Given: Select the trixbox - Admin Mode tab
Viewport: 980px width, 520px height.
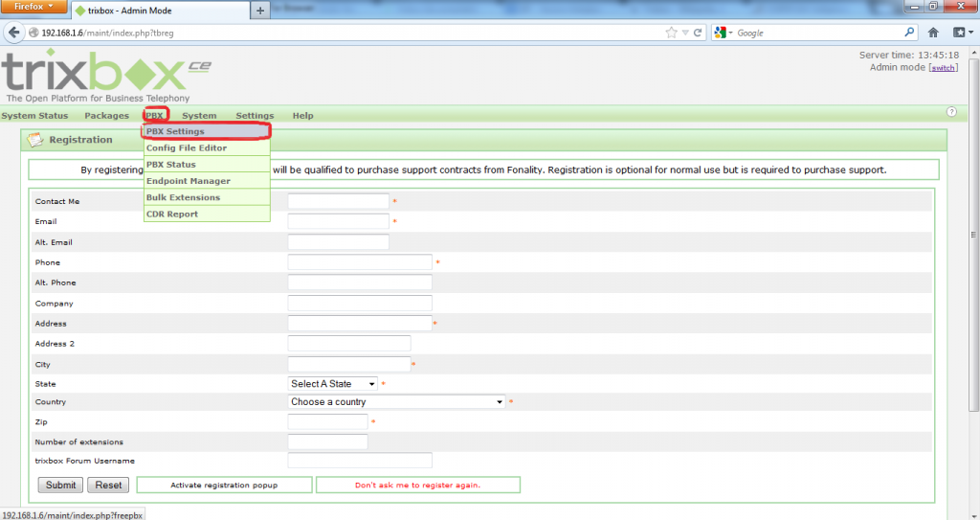Looking at the screenshot, I should (x=161, y=11).
